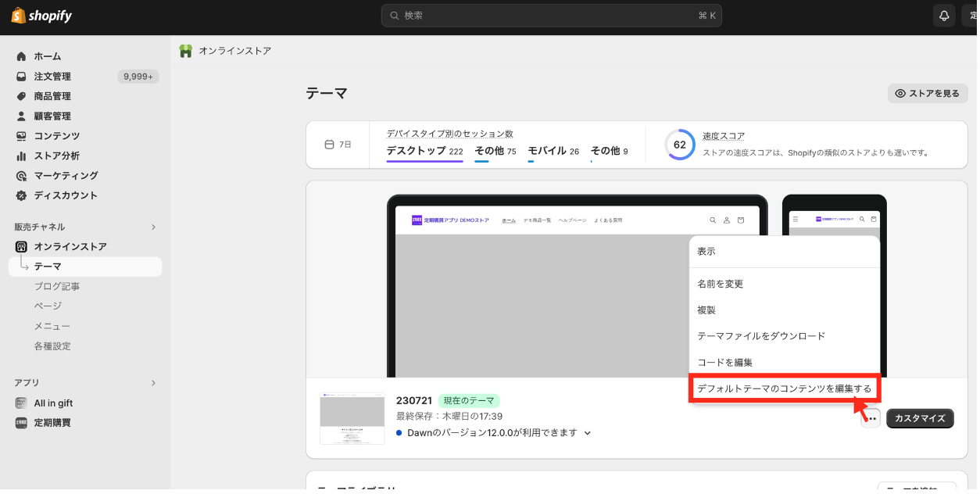Open the 7日 date range selector
The height and width of the screenshot is (494, 980).
(x=338, y=145)
